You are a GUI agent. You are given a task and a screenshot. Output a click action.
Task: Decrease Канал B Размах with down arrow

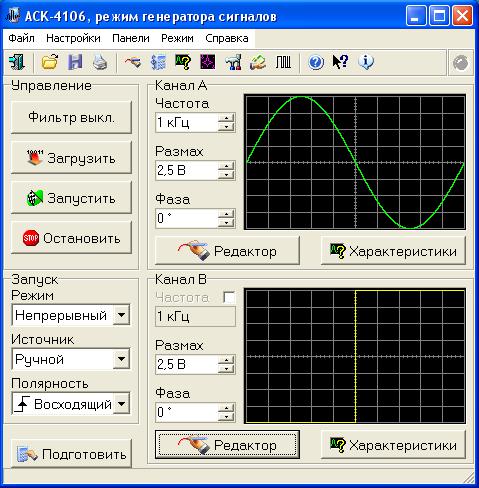click(x=227, y=369)
